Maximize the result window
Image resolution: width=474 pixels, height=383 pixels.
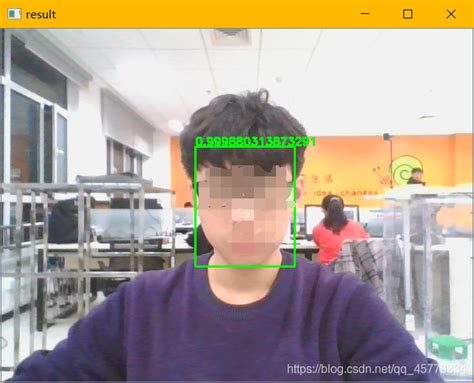[x=408, y=14]
